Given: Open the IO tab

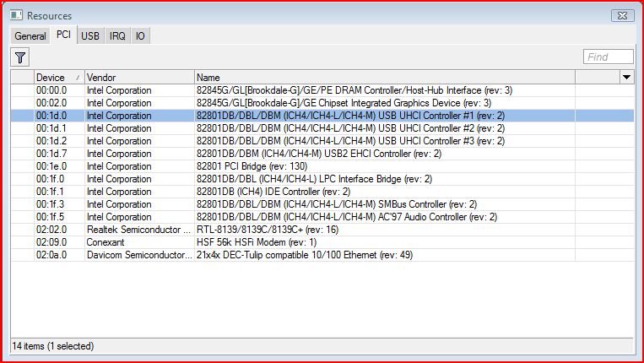Looking at the screenshot, I should click(x=140, y=36).
